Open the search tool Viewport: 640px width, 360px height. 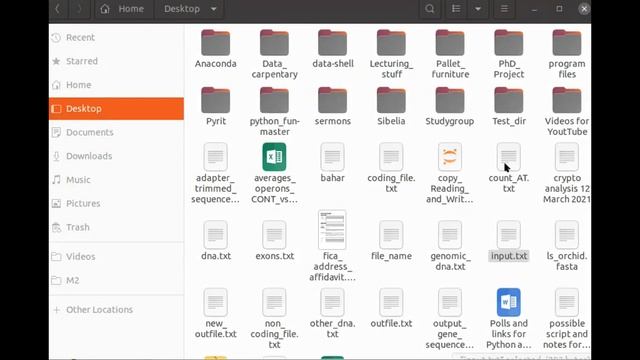click(430, 9)
